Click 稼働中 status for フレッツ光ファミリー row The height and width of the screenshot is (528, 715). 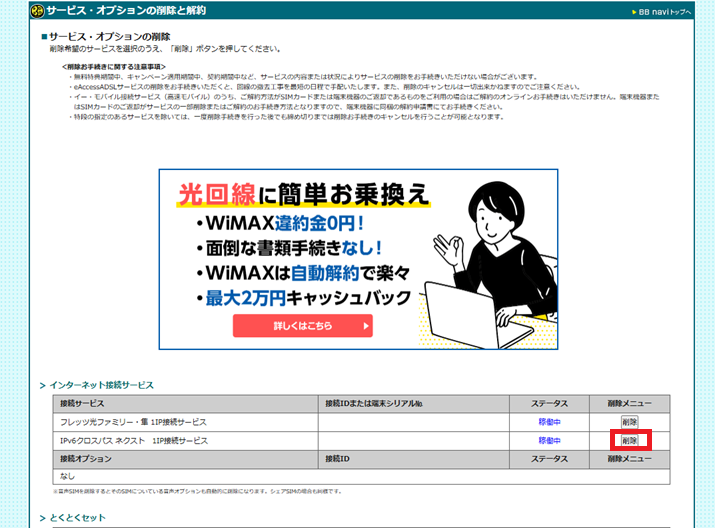[549, 422]
